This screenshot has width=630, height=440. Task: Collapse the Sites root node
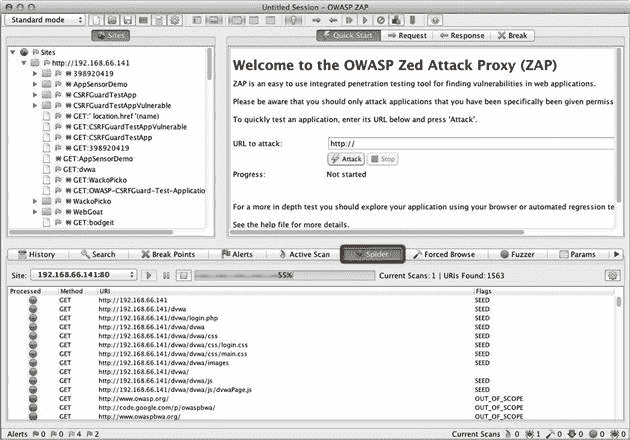13,52
